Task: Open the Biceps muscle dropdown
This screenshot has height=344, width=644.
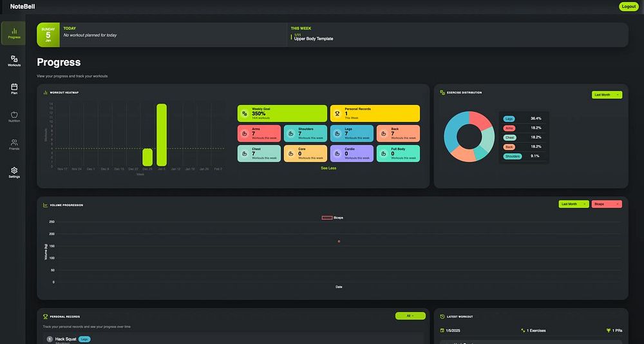Action: (607, 204)
